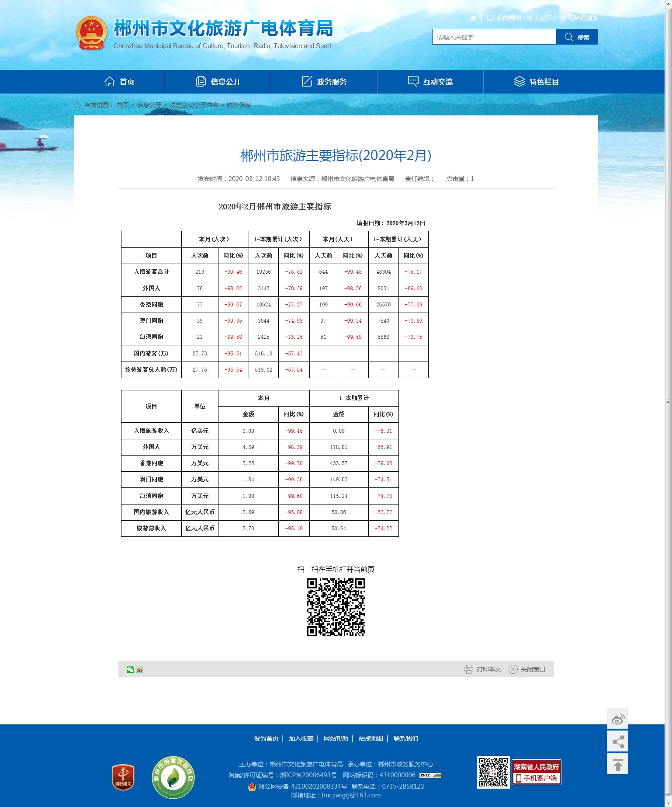Click footer link 设为首页

266,738
